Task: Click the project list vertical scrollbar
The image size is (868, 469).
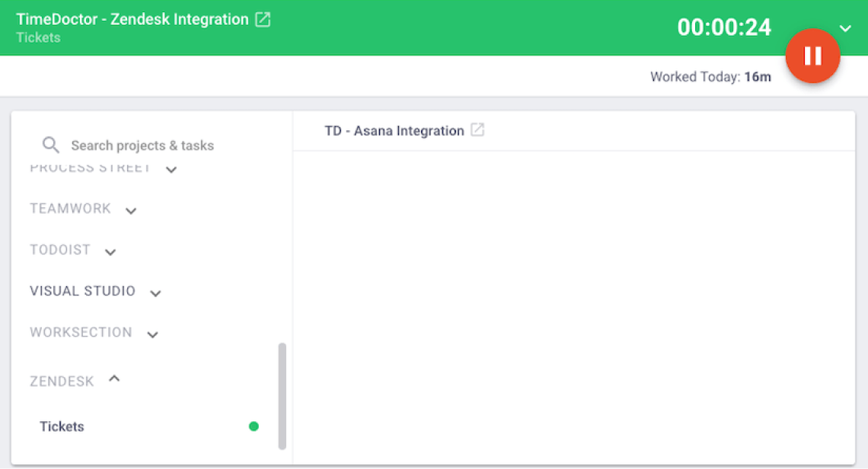Action: (282, 396)
